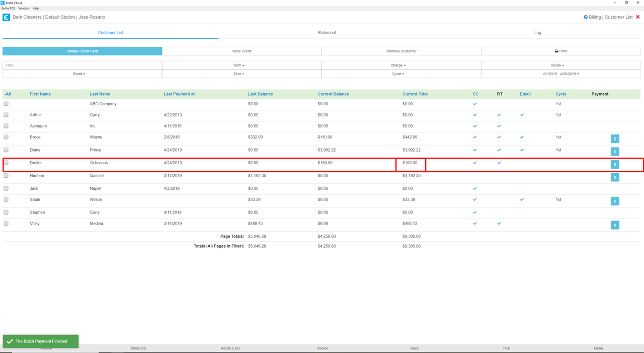This screenshot has height=353, width=644.
Task: Tick the checkbox for ABC Company
Action: (x=6, y=104)
